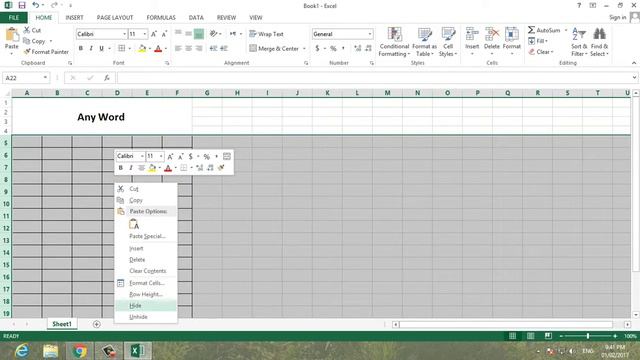Select Row Height... in context menu
640x360 pixels.
146,294
